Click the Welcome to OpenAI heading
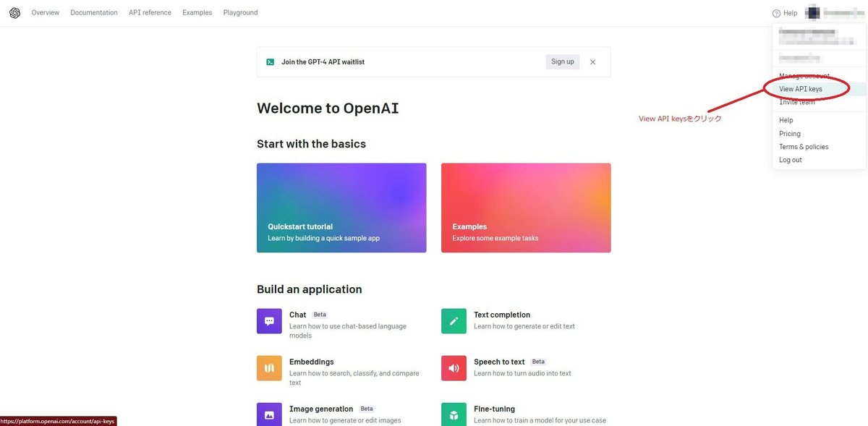 (x=328, y=108)
